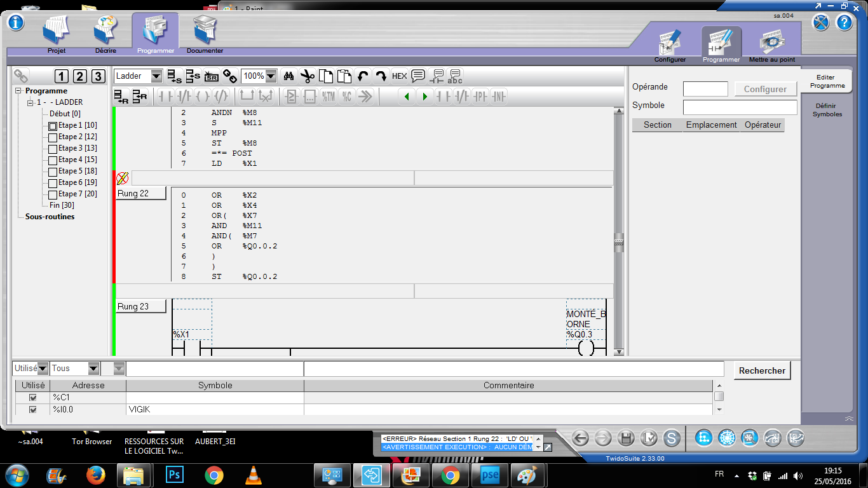Click the scissors cut icon
This screenshot has height=488, width=868.
click(x=308, y=76)
